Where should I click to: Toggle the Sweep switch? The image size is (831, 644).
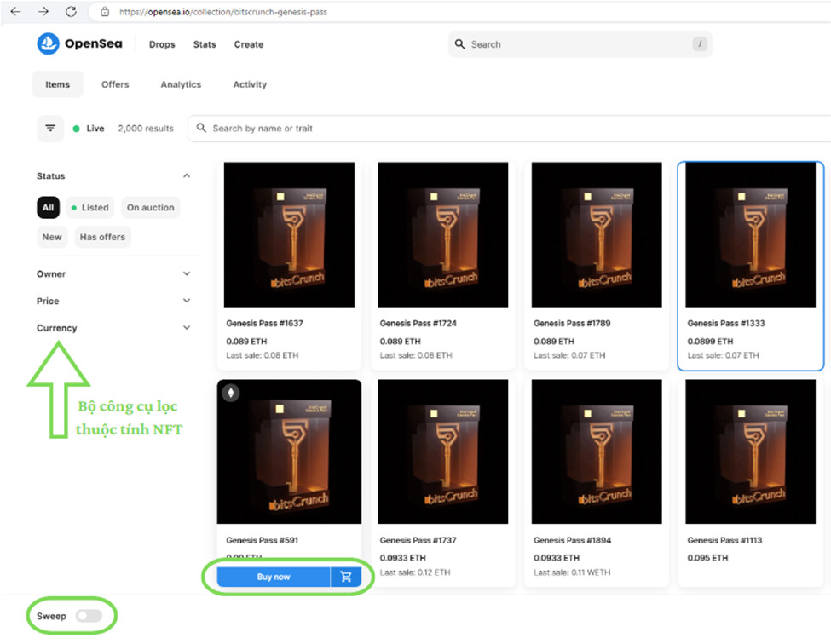[x=89, y=615]
